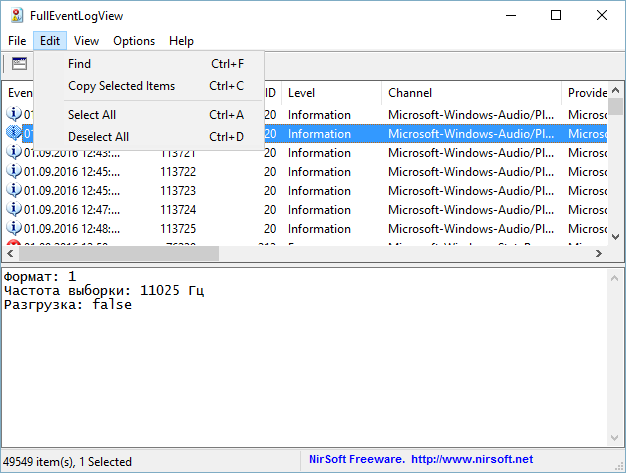
Task: Click FullEventLogView title bar app icon
Action: point(16,15)
